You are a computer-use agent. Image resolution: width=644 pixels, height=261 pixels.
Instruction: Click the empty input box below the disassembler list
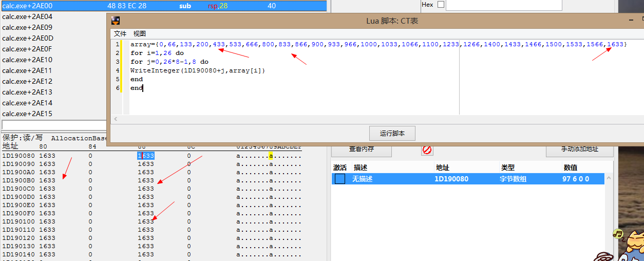[x=53, y=125]
